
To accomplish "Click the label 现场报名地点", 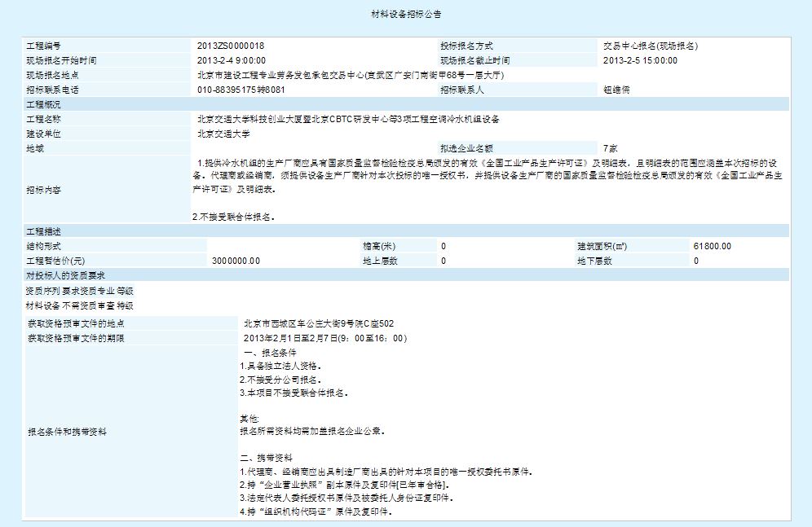I will (52, 75).
